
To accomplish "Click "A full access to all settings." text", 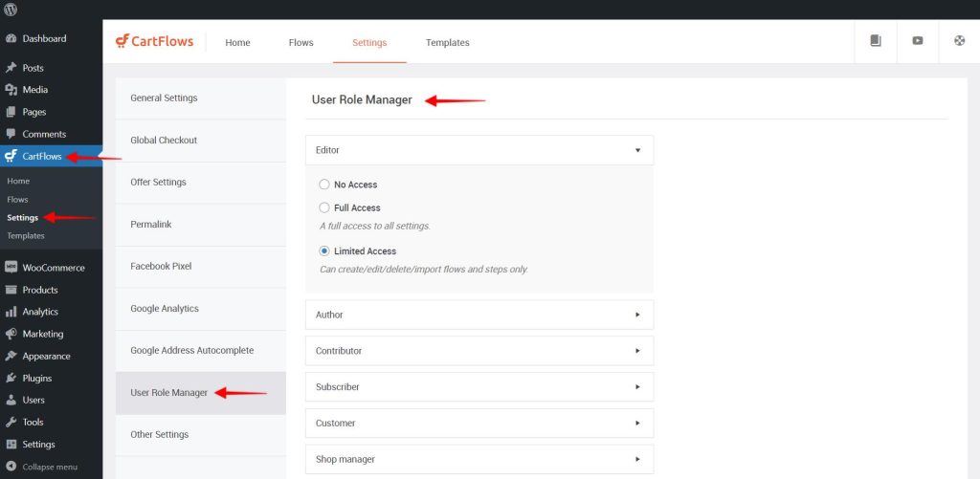I will 375,226.
